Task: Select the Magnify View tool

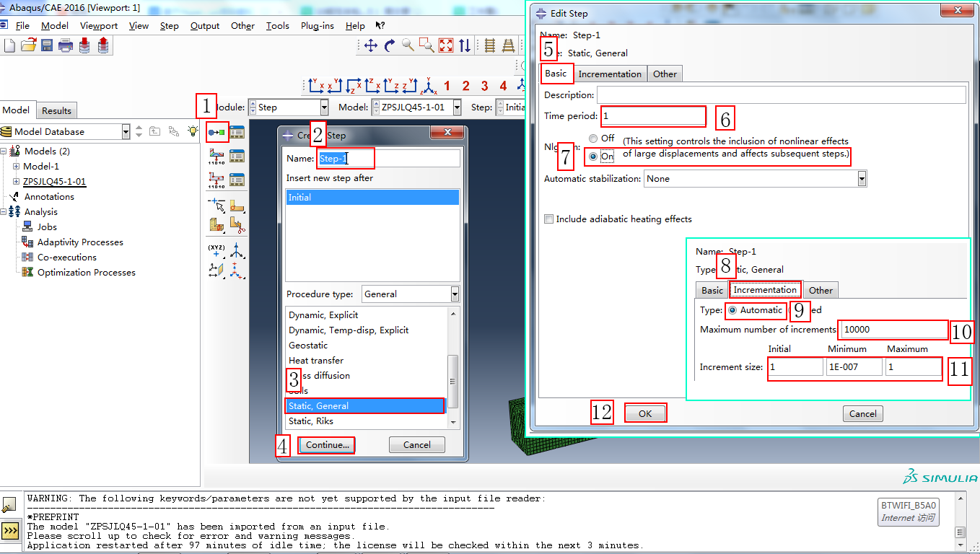Action: pos(408,45)
